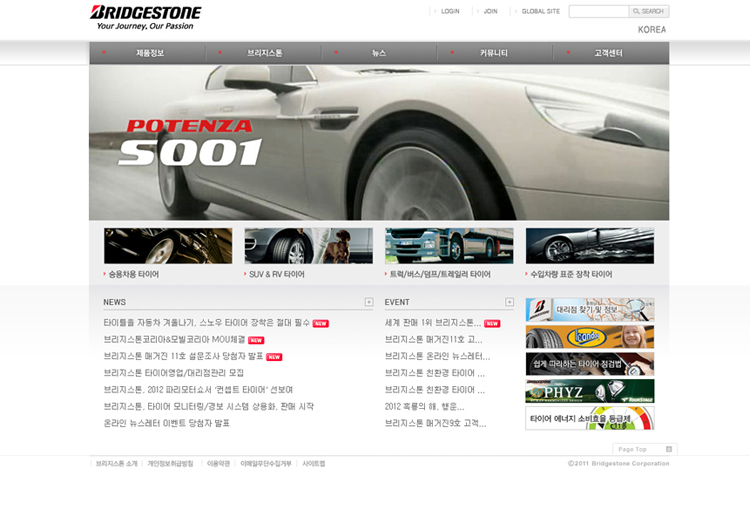Click the POTENZA S001 hero banner

pyautogui.click(x=379, y=142)
